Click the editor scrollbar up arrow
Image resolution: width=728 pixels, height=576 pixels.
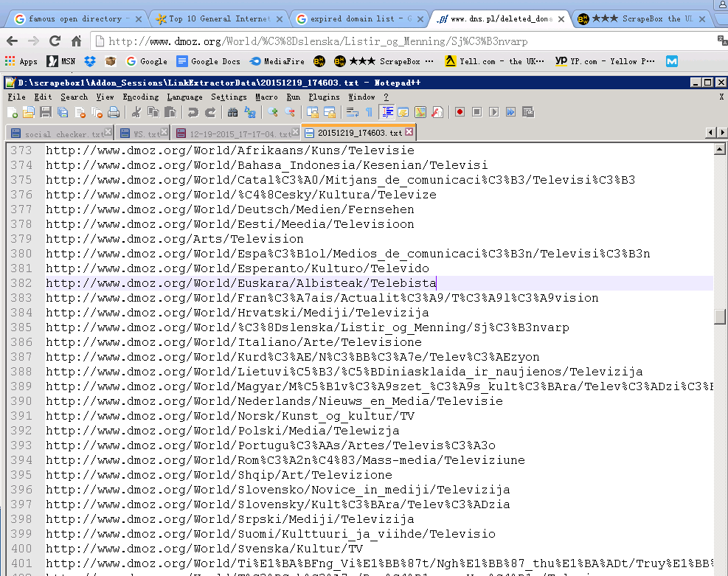[x=719, y=150]
